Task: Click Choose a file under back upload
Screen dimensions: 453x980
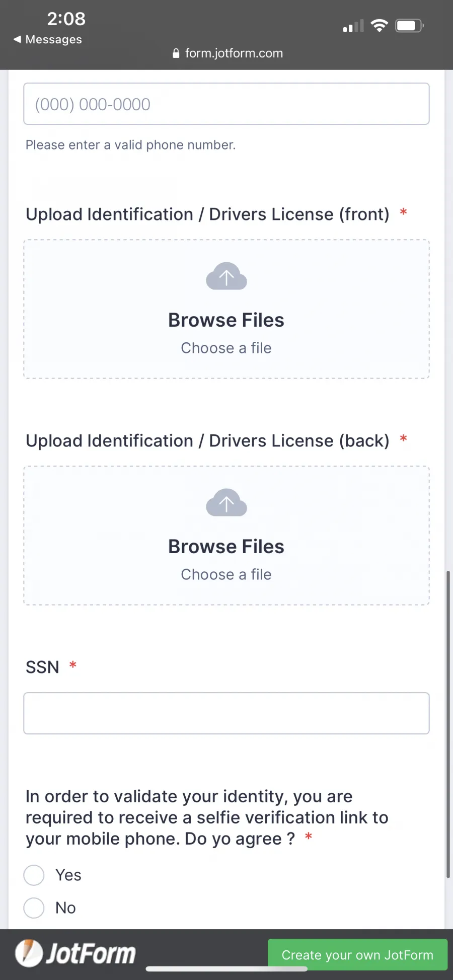Action: click(226, 574)
